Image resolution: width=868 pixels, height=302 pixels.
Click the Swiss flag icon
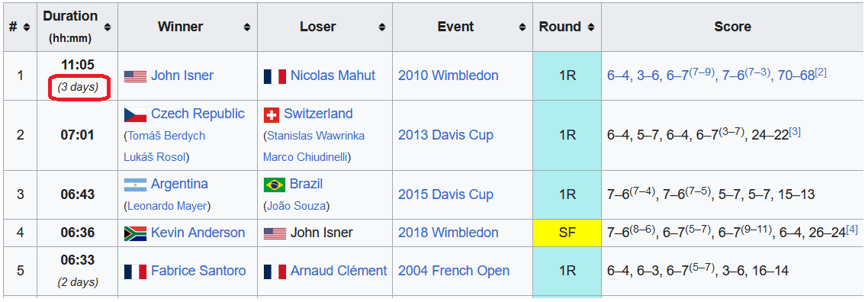(272, 114)
